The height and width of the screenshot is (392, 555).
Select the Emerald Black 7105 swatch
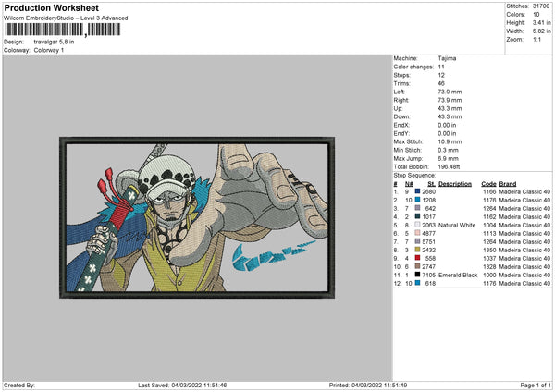(418, 275)
